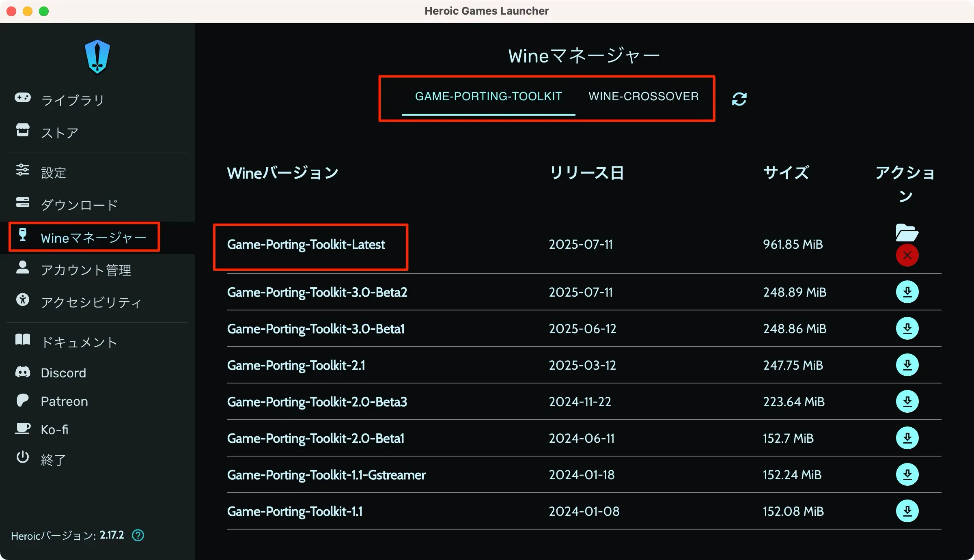This screenshot has width=974, height=560.
Task: Open the ドキュメント link
Action: click(79, 342)
